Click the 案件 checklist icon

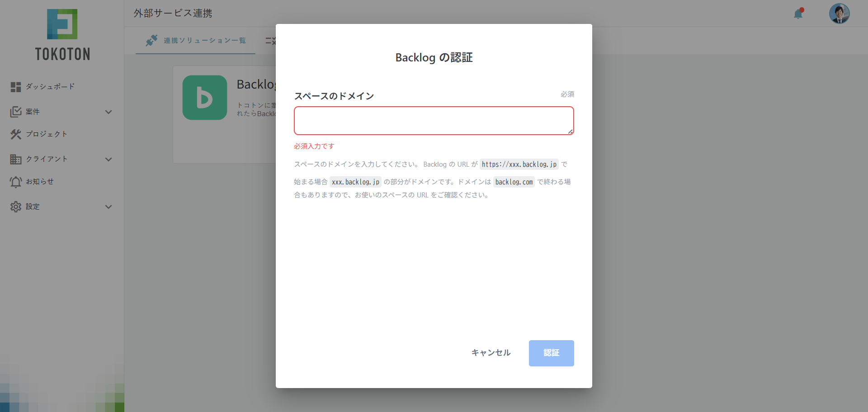click(x=16, y=112)
